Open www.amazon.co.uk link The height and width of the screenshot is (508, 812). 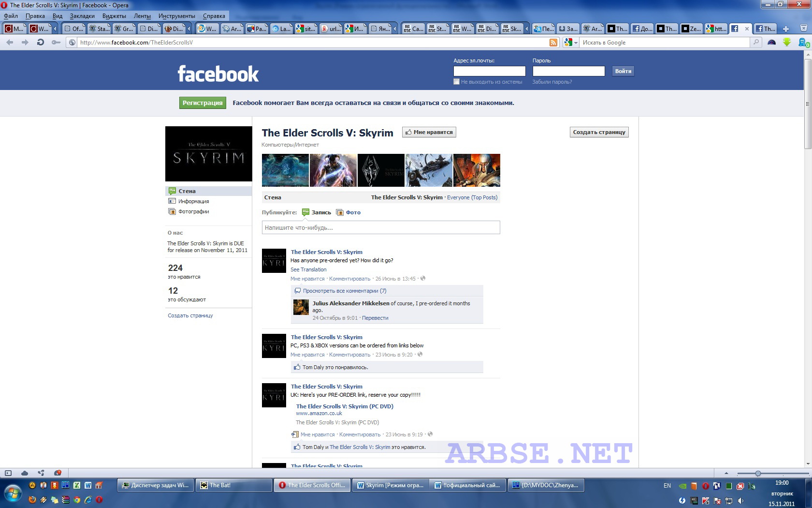[319, 413]
